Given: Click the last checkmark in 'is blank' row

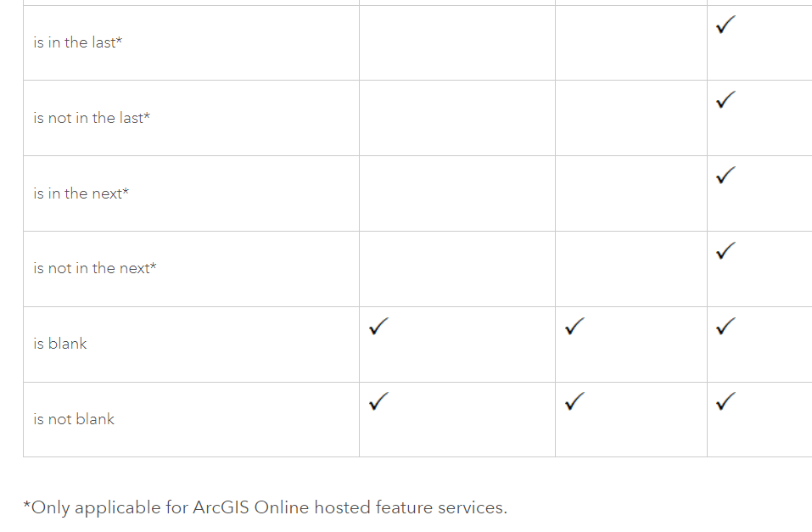Looking at the screenshot, I should (x=725, y=327).
